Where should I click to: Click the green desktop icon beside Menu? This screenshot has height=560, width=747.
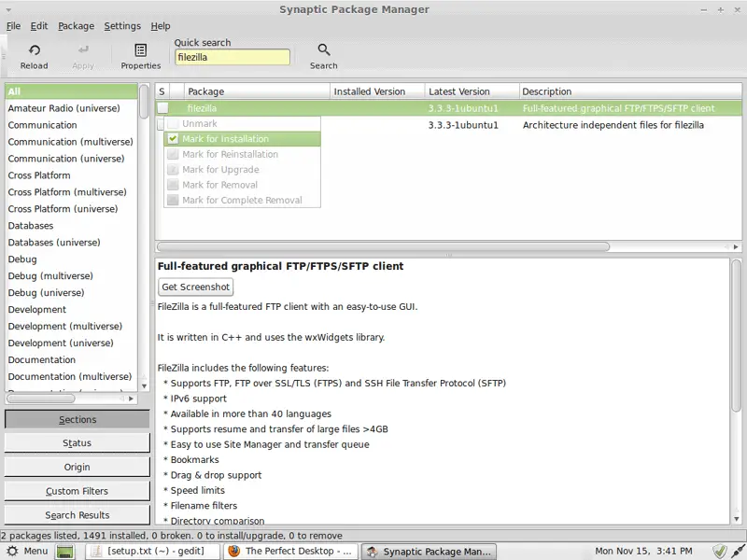[x=65, y=552]
